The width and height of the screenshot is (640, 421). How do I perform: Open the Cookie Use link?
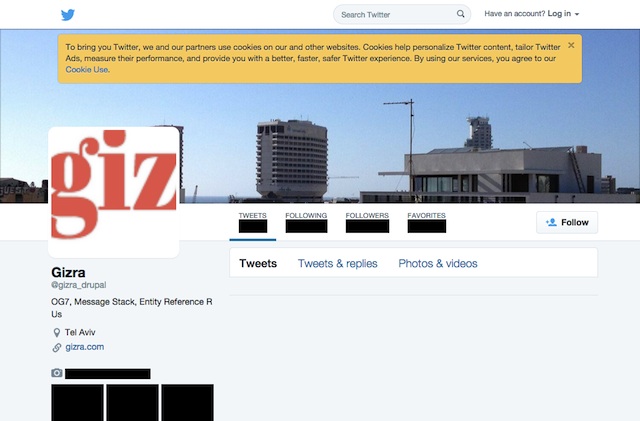point(87,69)
